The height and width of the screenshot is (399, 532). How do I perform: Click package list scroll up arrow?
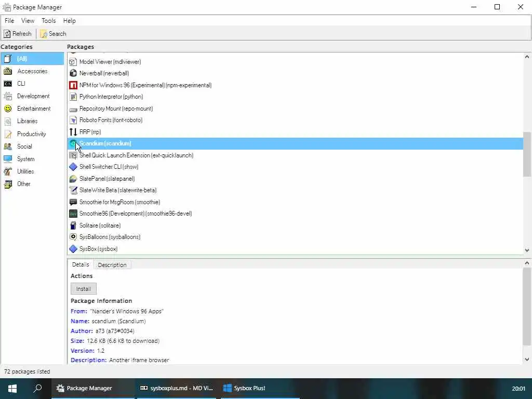(527, 57)
